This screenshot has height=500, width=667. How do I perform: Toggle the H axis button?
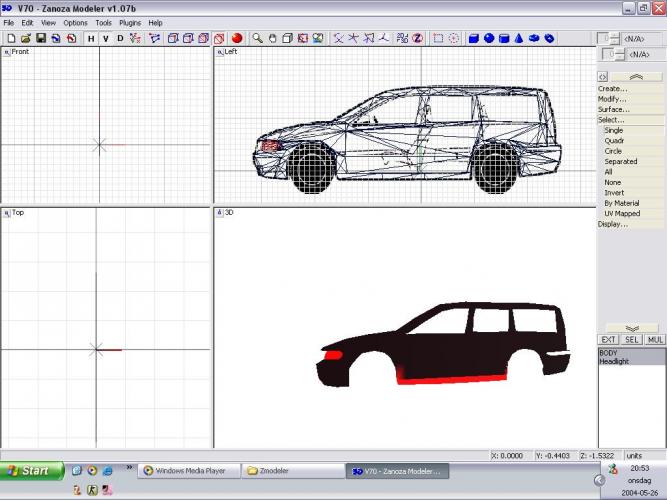91,38
